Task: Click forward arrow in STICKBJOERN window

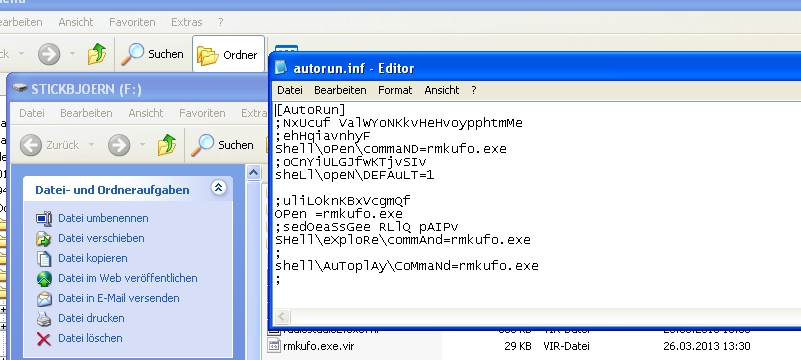Action: point(119,145)
